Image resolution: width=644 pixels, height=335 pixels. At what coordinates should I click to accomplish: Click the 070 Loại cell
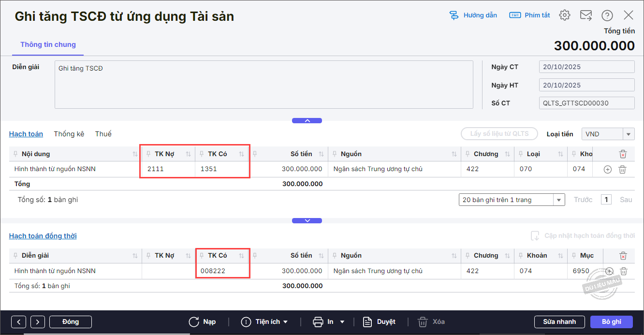[541, 169]
